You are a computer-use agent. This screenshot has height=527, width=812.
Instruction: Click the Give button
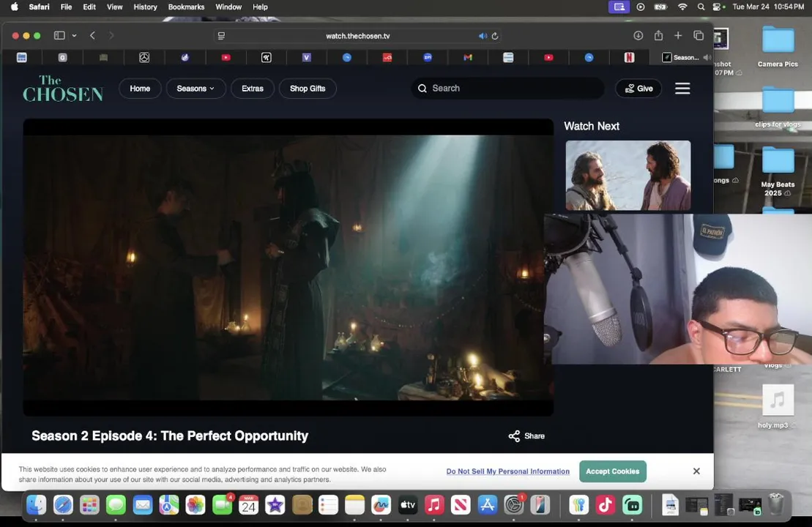(638, 89)
